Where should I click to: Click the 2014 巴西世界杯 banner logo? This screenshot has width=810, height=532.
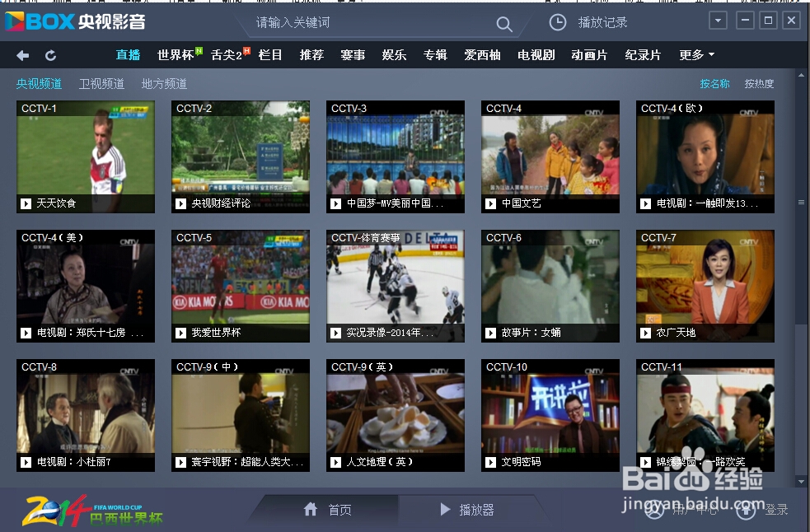93,511
